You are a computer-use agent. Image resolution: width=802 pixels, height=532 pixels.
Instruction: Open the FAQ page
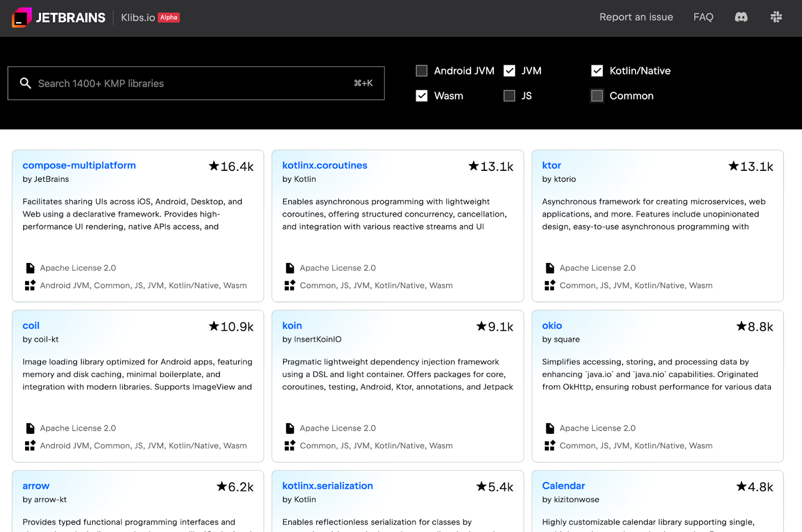(x=703, y=17)
